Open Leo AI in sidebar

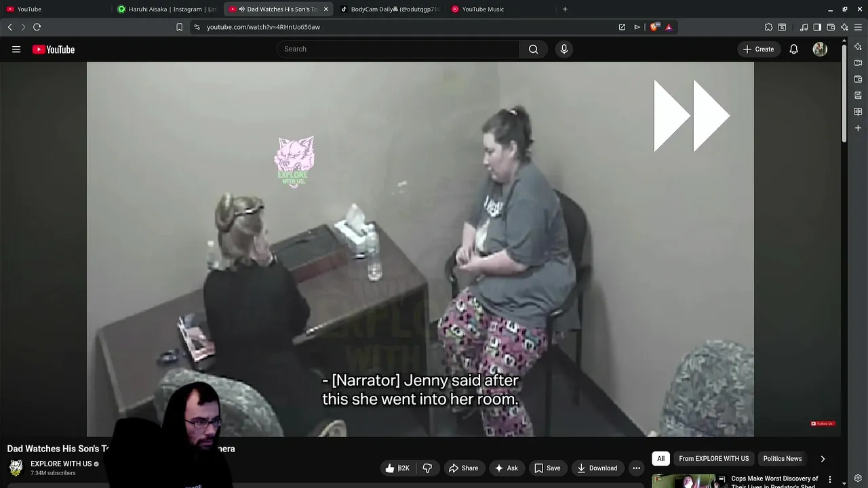[858, 47]
